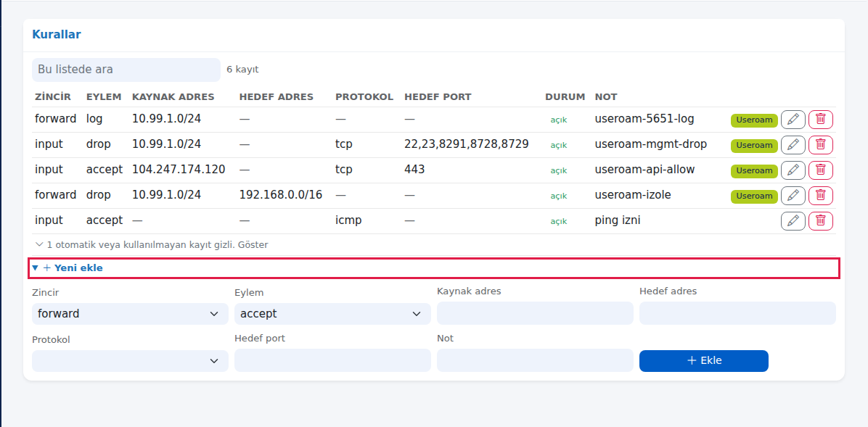Toggle açık status of useroam-mgmt-drop
Image resolution: width=868 pixels, height=427 pixels.
click(x=559, y=146)
